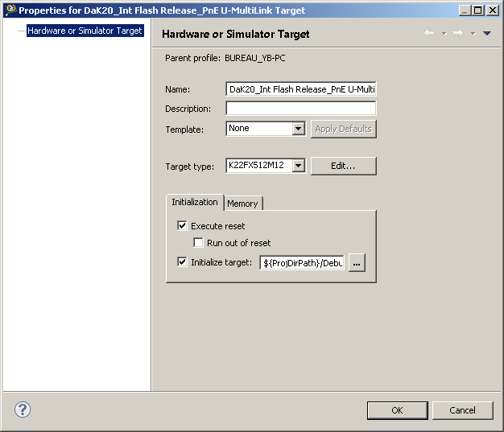Image resolution: width=504 pixels, height=432 pixels.
Task: Open the back history dropdown arrow
Action: tap(444, 33)
